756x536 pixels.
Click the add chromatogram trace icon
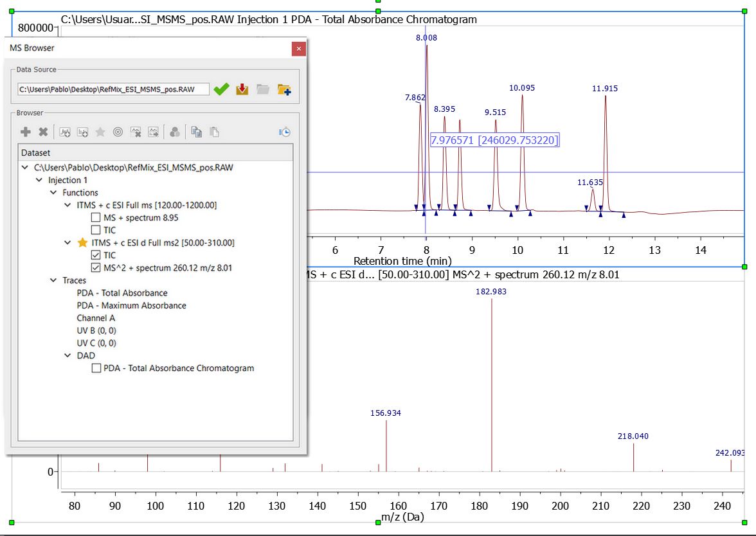(64, 132)
